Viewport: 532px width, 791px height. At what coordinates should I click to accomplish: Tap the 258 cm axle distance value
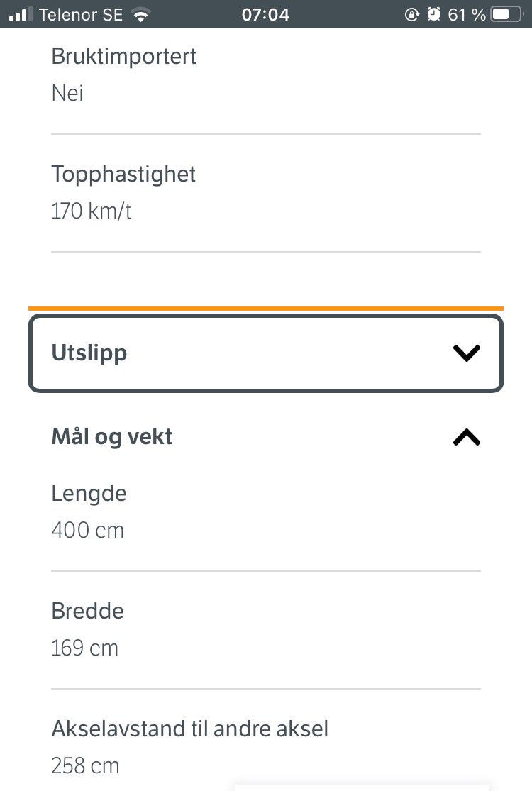pos(85,765)
